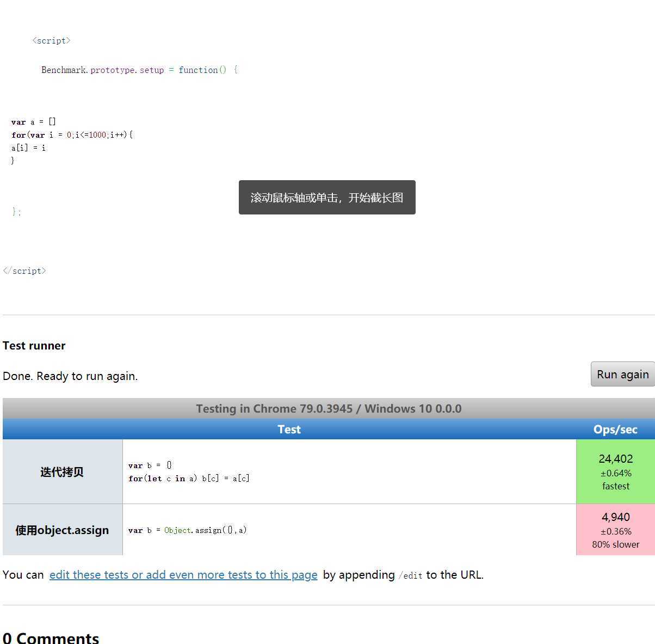This screenshot has width=655, height=644.
Task: Click the 4,940 80% slower result cell
Action: (615, 530)
